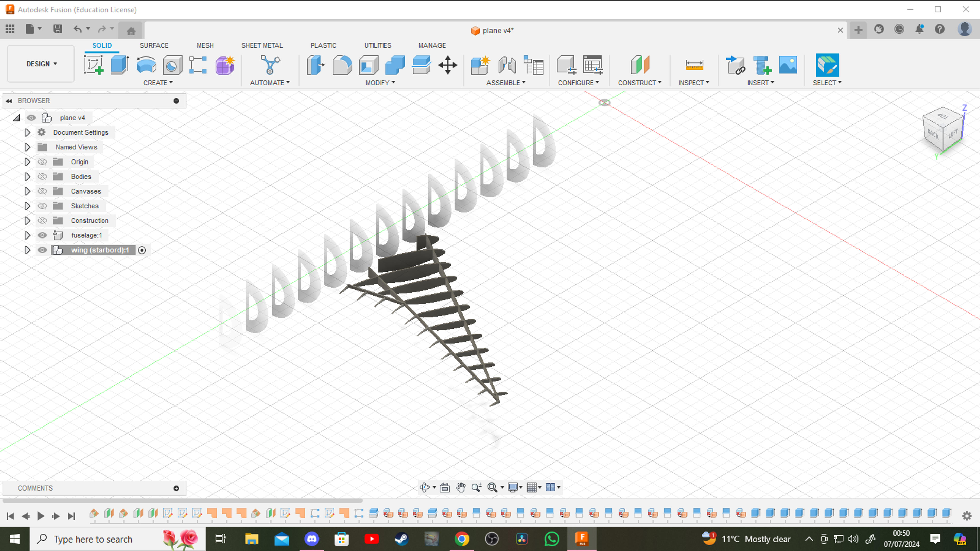Open the Orbit navigation tool
Screen dimensions: 980x551
tap(425, 487)
